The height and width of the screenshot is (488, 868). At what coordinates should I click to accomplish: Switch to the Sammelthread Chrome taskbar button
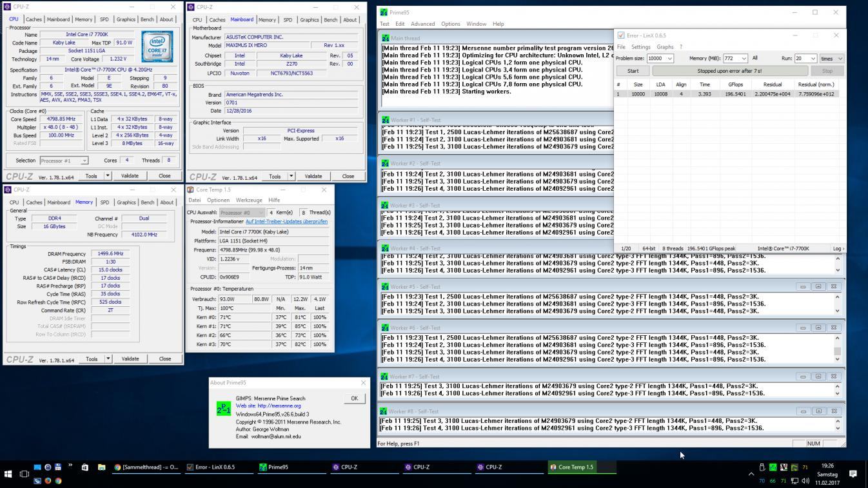[146, 467]
